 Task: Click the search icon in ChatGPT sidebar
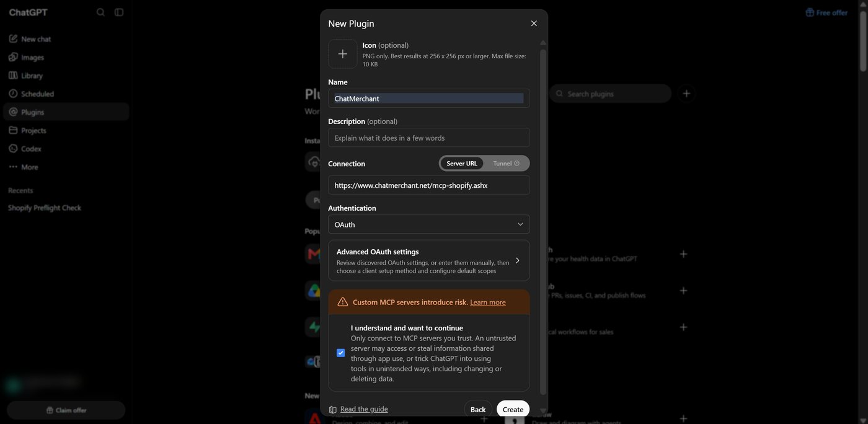pyautogui.click(x=100, y=12)
